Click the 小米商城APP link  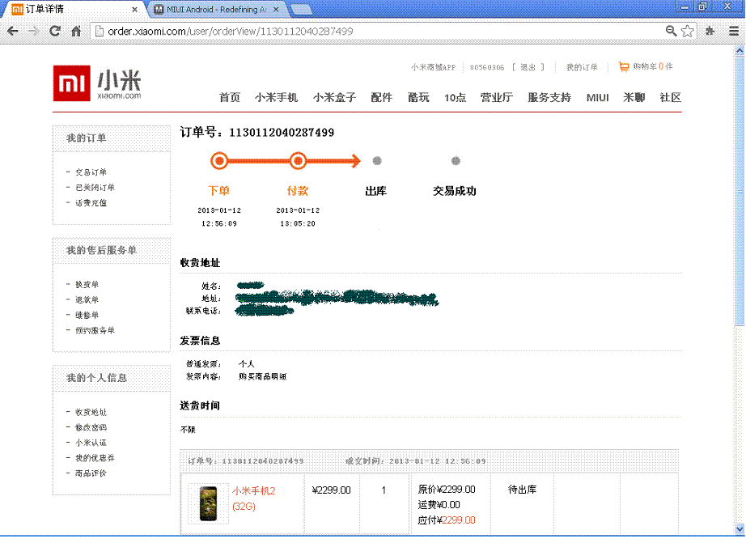434,67
